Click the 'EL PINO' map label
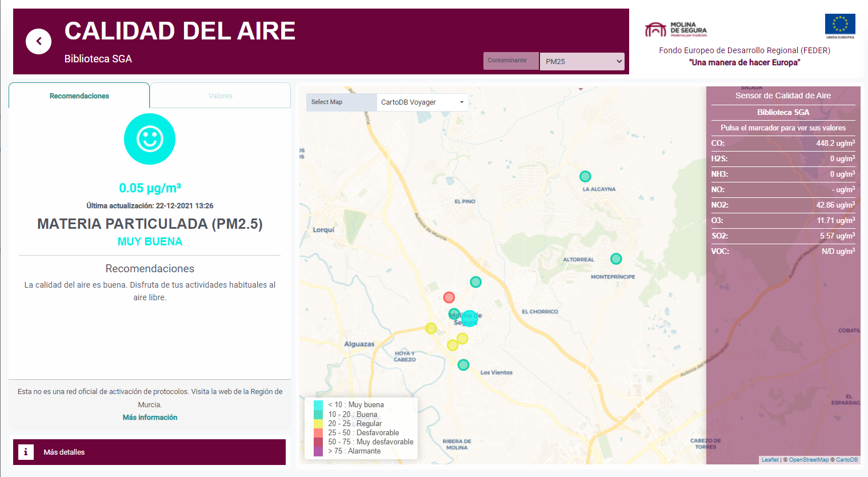Viewport: 868px width, 477px height. pyautogui.click(x=465, y=201)
